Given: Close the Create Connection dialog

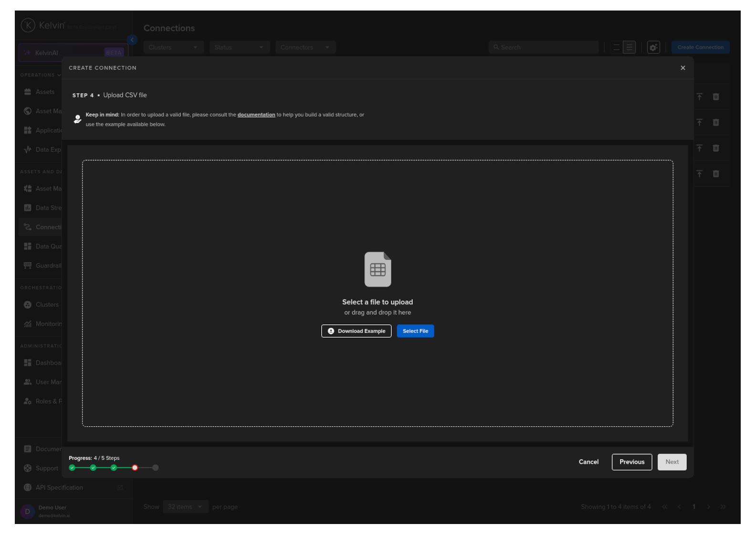Looking at the screenshot, I should click(x=682, y=68).
